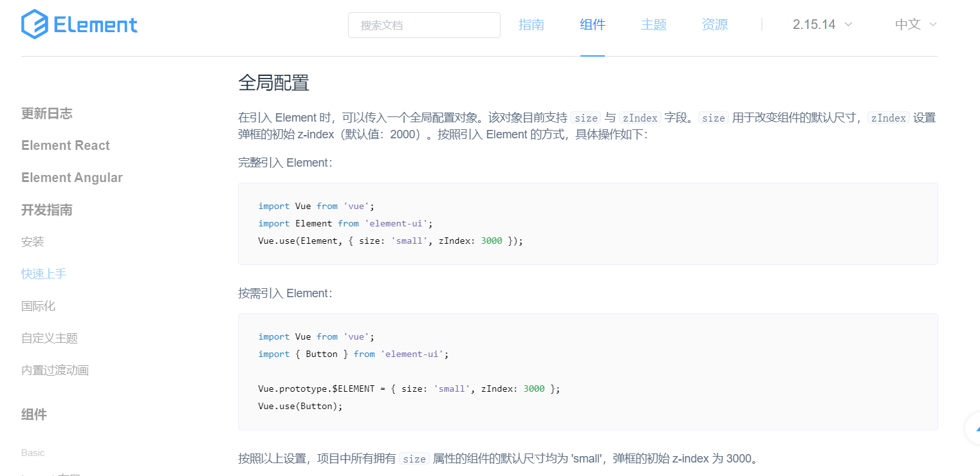Image resolution: width=980 pixels, height=476 pixels.
Task: Open the 资源 nav tab
Action: tap(715, 24)
